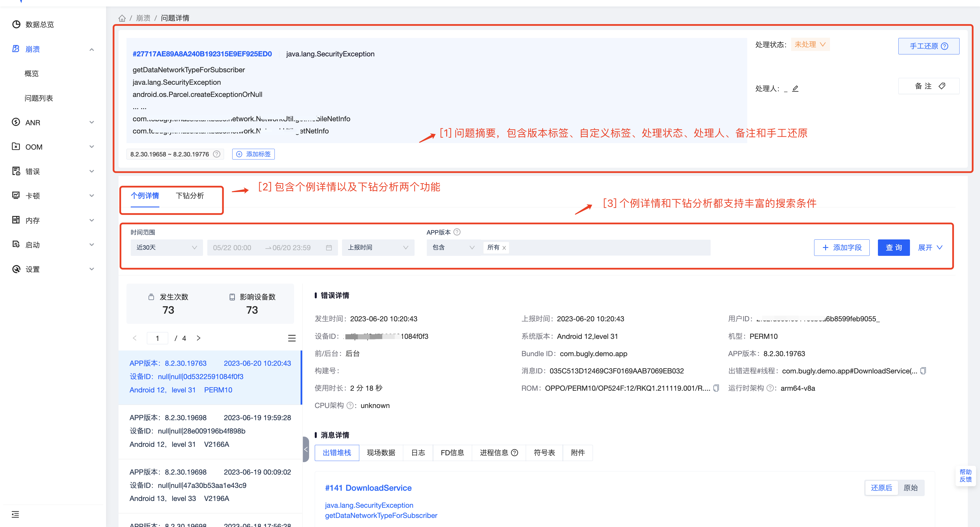Open the calendar icon in date range field

[329, 248]
